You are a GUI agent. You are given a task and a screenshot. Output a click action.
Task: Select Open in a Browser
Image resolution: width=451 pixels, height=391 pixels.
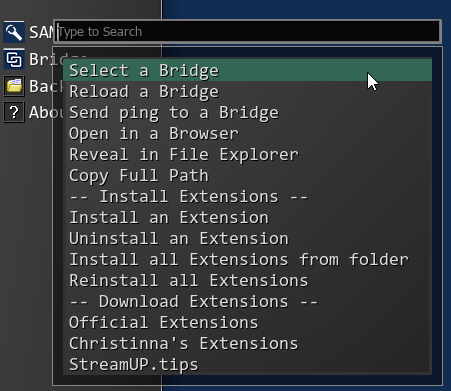coord(247,133)
